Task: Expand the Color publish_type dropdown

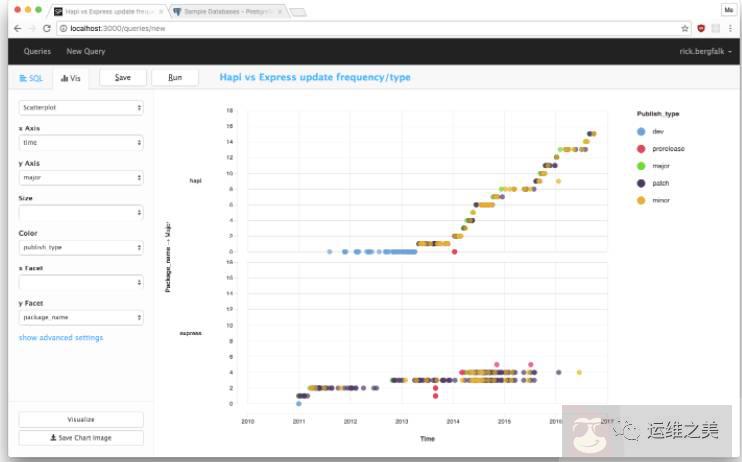Action: click(81, 247)
